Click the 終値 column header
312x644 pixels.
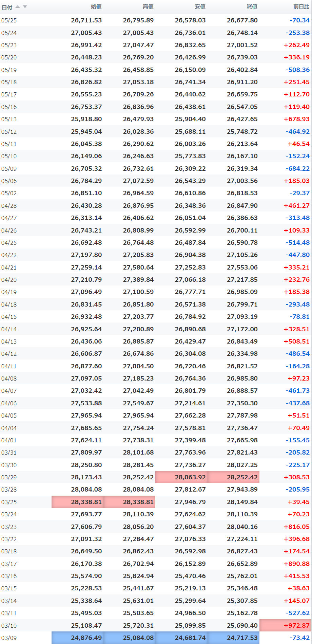[x=252, y=6]
